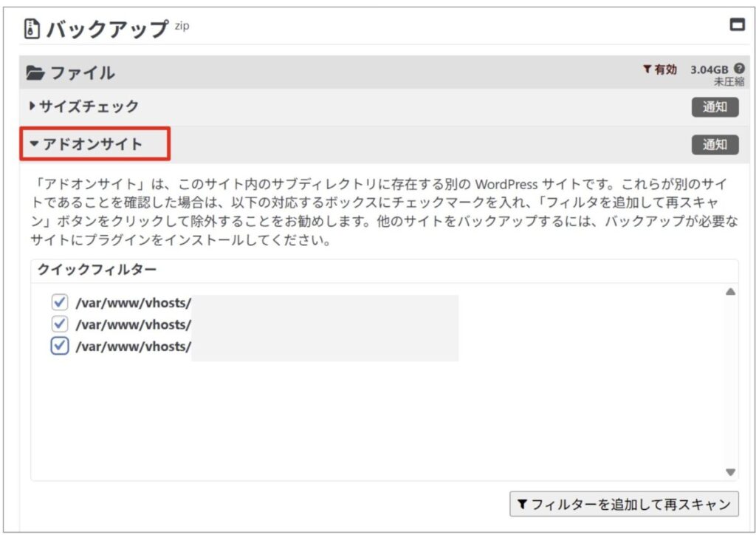The image size is (756, 535).
Task: Toggle the second /var/www/vhosts/ checkbox
Action: [60, 324]
